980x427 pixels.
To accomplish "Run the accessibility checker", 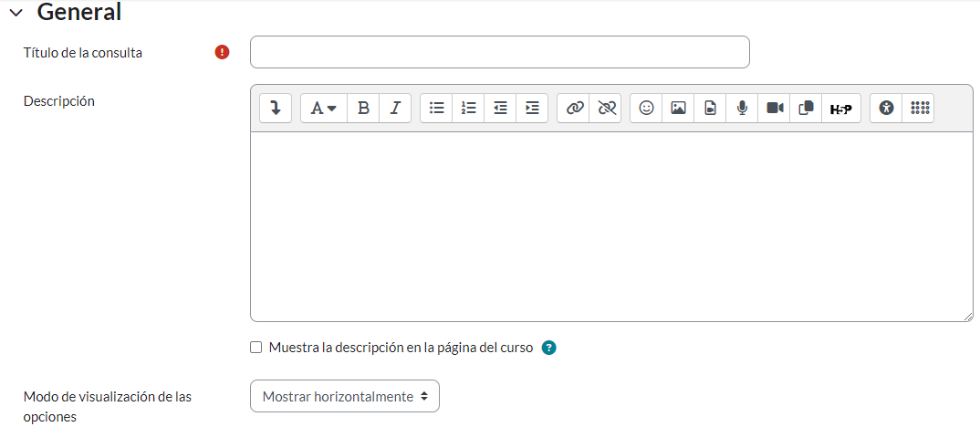I will click(x=886, y=108).
